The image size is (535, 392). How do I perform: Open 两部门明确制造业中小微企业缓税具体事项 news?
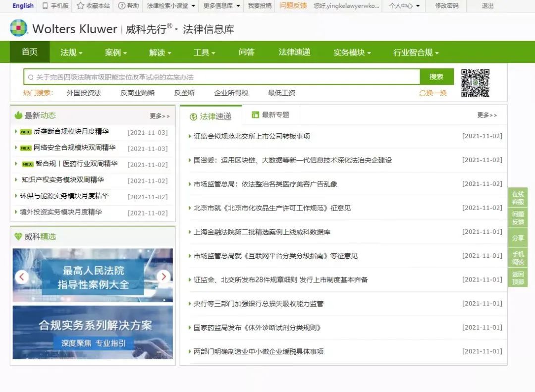click(x=259, y=351)
